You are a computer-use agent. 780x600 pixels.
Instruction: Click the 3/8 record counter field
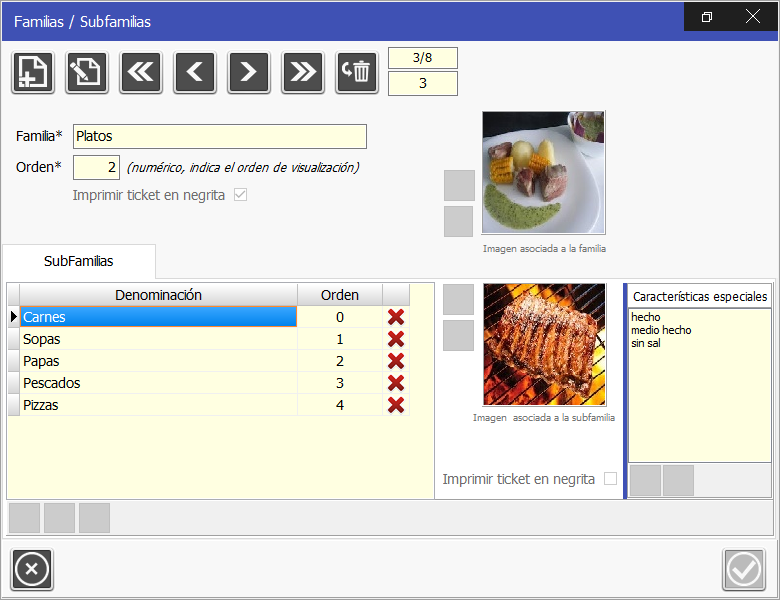tap(423, 58)
